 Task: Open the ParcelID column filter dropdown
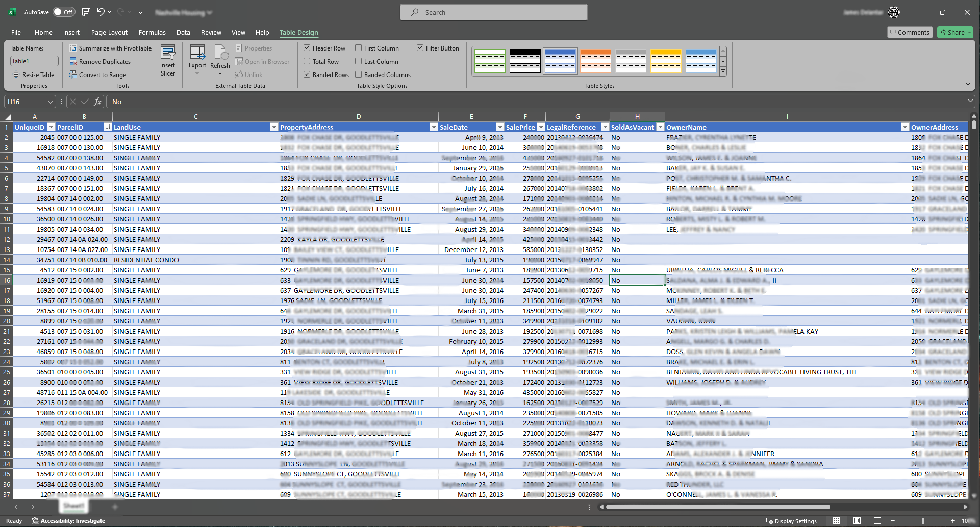pyautogui.click(x=108, y=127)
